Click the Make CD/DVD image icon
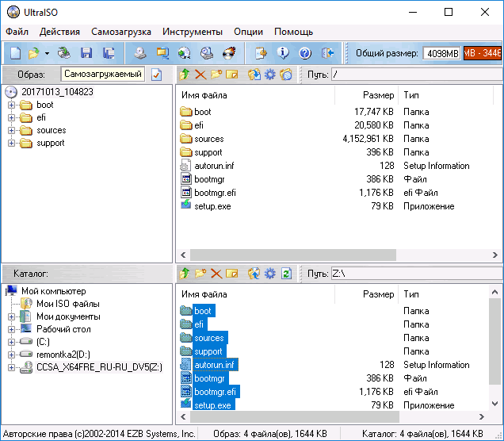 140,53
